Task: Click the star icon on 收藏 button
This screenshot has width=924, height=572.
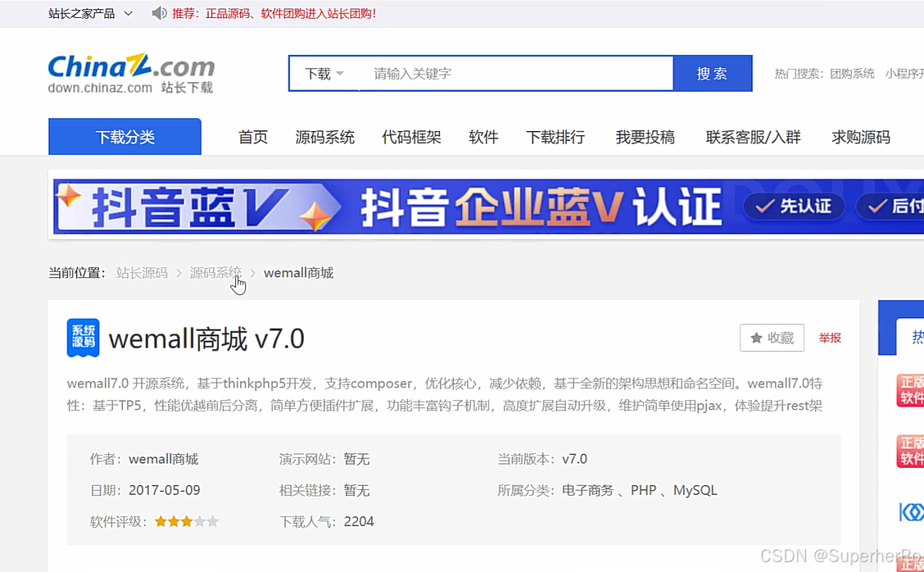Action: point(756,338)
